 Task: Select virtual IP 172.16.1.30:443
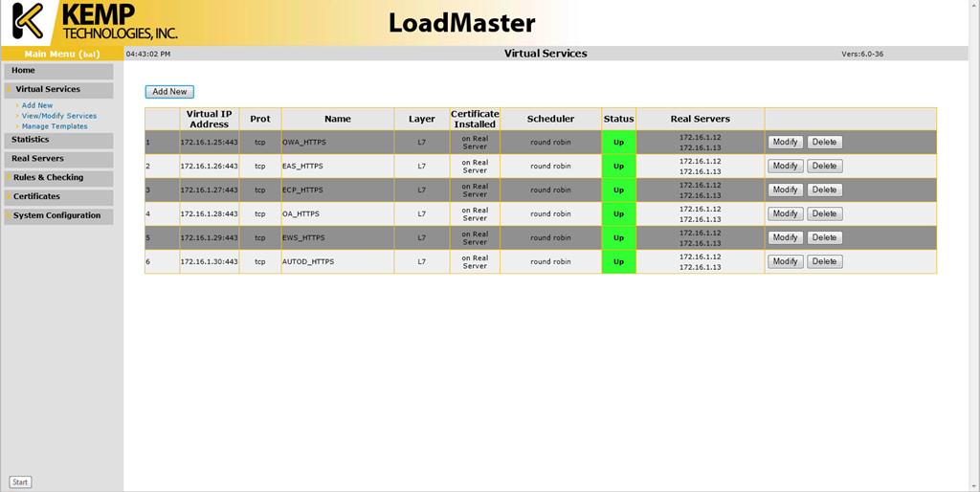[210, 261]
